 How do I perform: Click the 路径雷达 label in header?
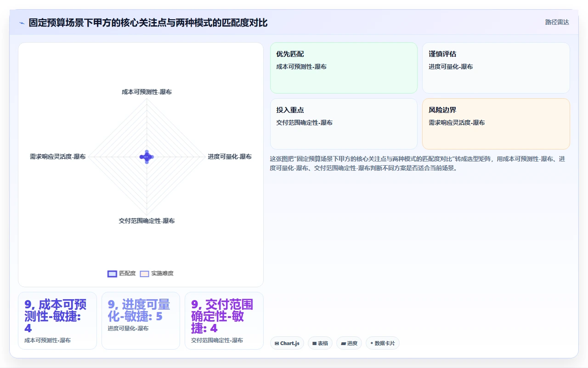tap(557, 22)
